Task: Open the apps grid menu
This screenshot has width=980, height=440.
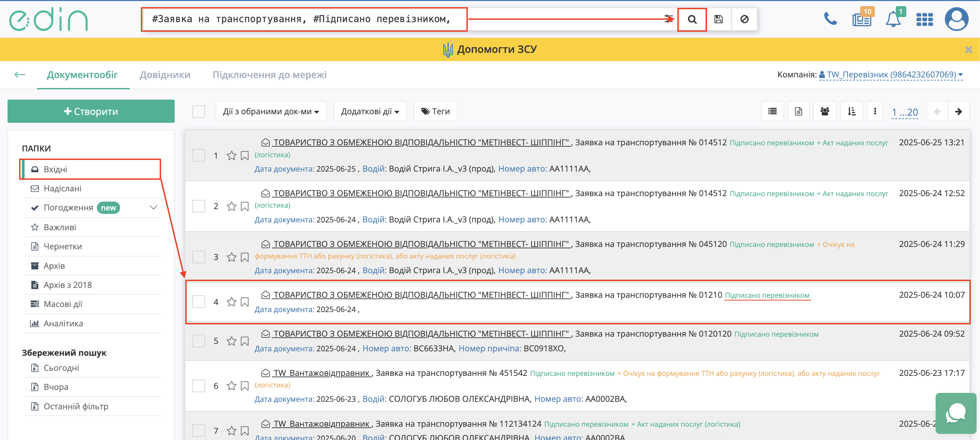Action: pos(924,19)
